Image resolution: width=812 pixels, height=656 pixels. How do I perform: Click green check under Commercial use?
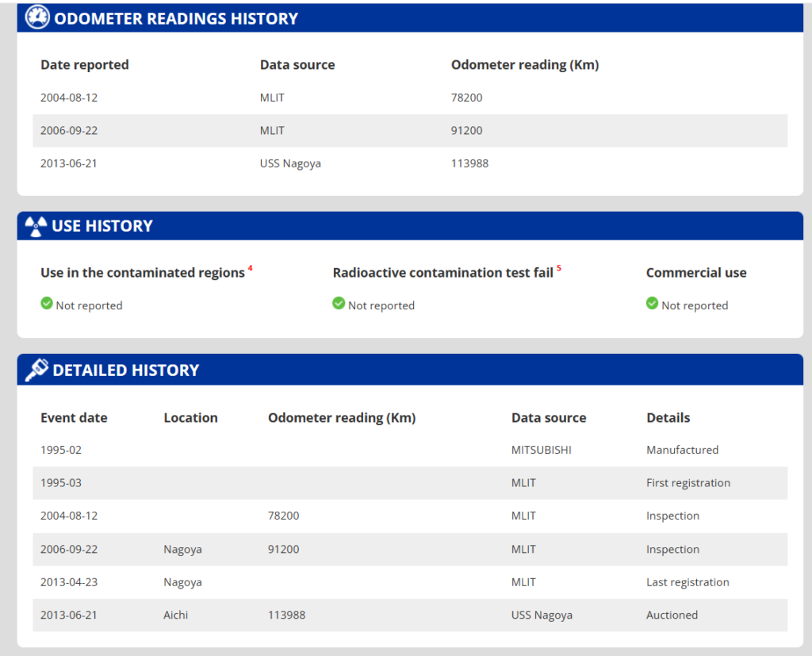(652, 304)
